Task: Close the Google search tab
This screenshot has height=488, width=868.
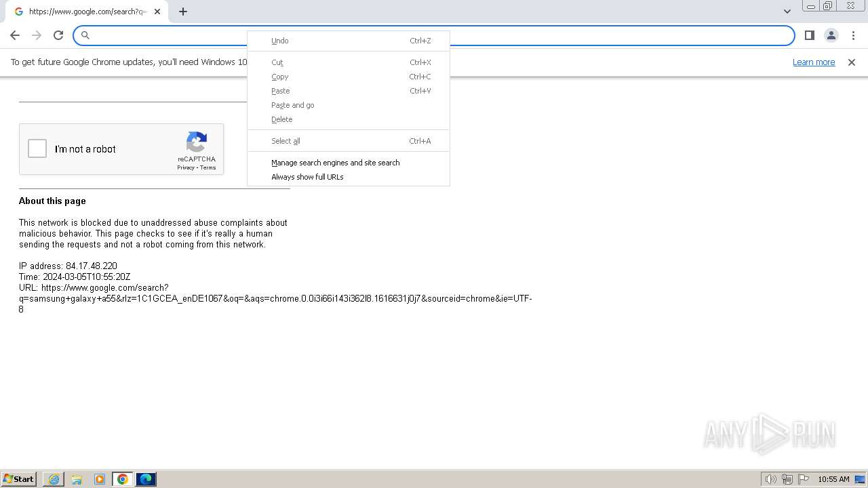Action: pyautogui.click(x=157, y=12)
